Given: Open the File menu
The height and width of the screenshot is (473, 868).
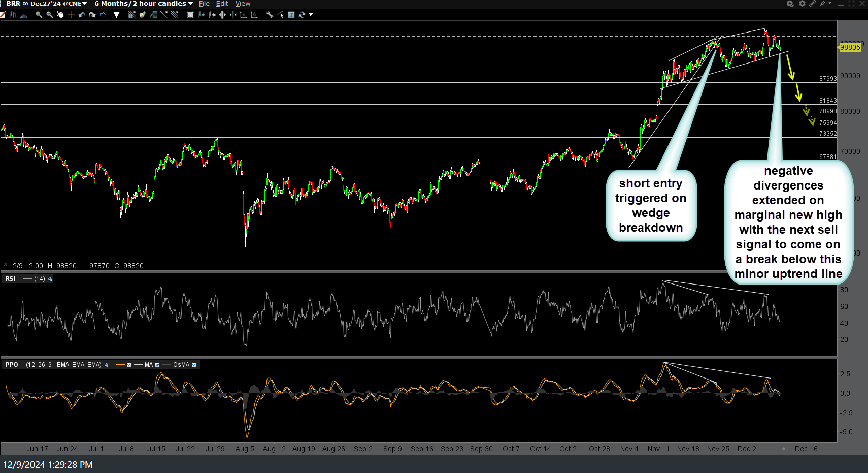Looking at the screenshot, I should 204,4.
